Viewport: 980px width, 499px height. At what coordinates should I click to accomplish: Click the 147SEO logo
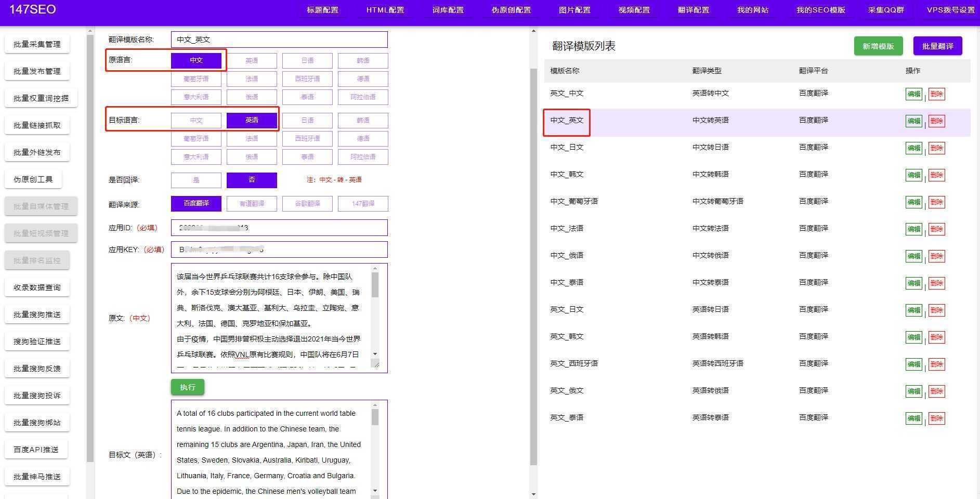[32, 9]
